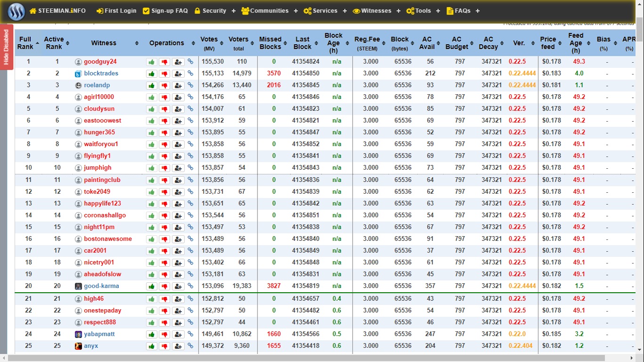Thumbs-up icon for cloudysun witness
The height and width of the screenshot is (362, 644).
click(151, 109)
